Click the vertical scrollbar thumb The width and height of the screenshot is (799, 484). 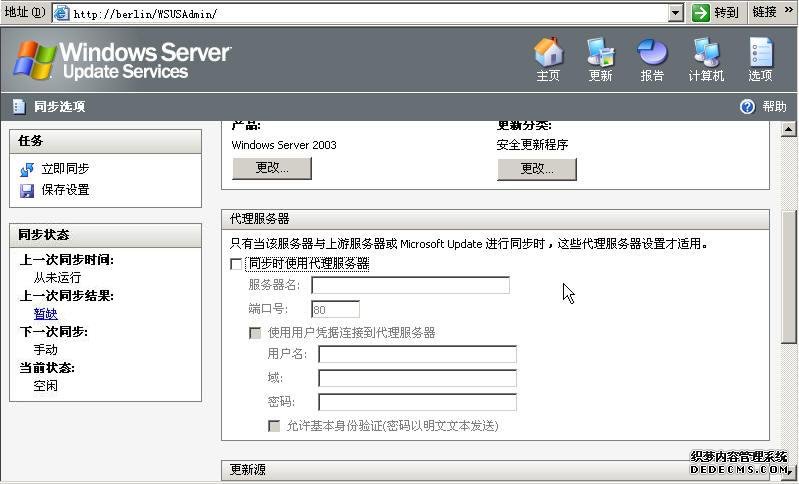789,278
